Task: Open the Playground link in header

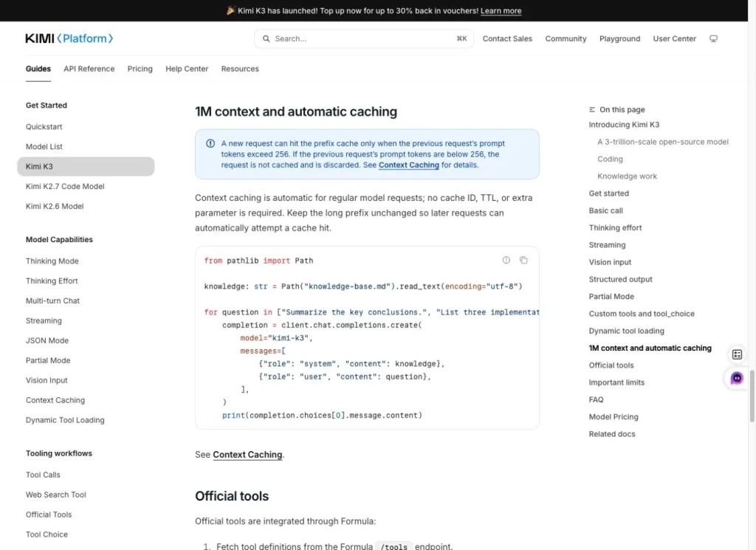Action: pyautogui.click(x=619, y=38)
